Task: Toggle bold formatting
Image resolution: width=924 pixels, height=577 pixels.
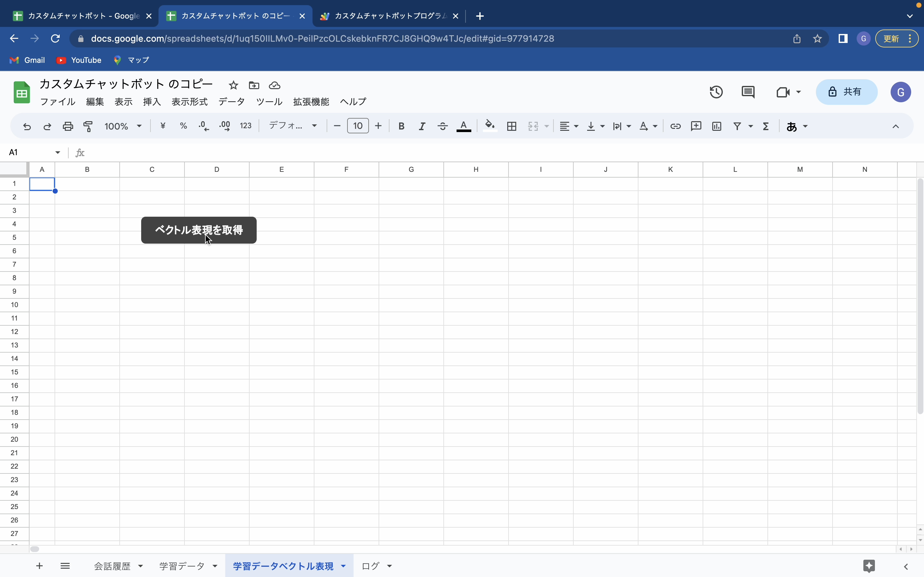Action: [x=401, y=126]
